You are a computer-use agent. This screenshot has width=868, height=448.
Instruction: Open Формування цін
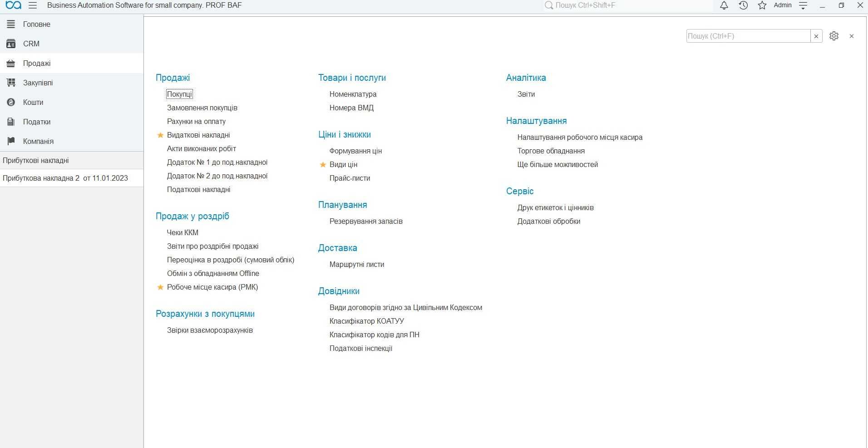tap(355, 151)
